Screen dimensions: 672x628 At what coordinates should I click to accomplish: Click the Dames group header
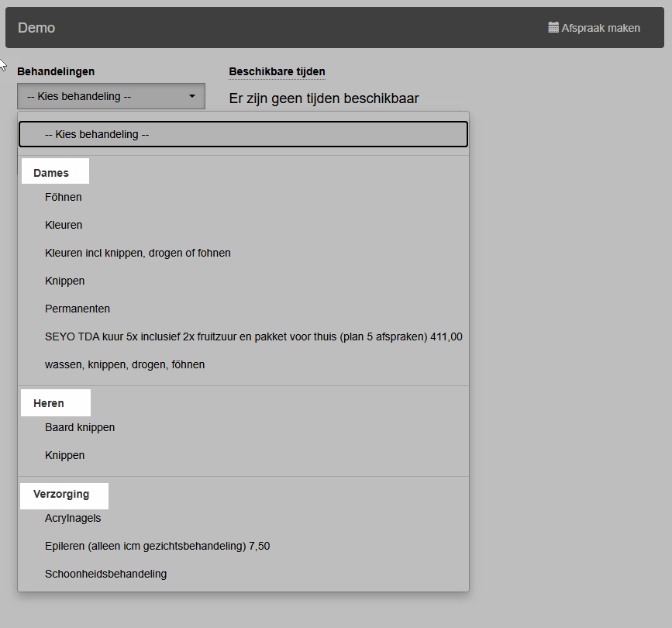click(x=51, y=173)
